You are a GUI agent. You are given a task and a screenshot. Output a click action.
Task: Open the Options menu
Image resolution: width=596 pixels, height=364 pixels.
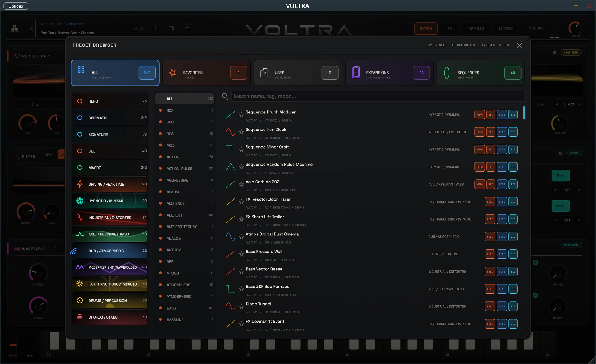coord(16,6)
